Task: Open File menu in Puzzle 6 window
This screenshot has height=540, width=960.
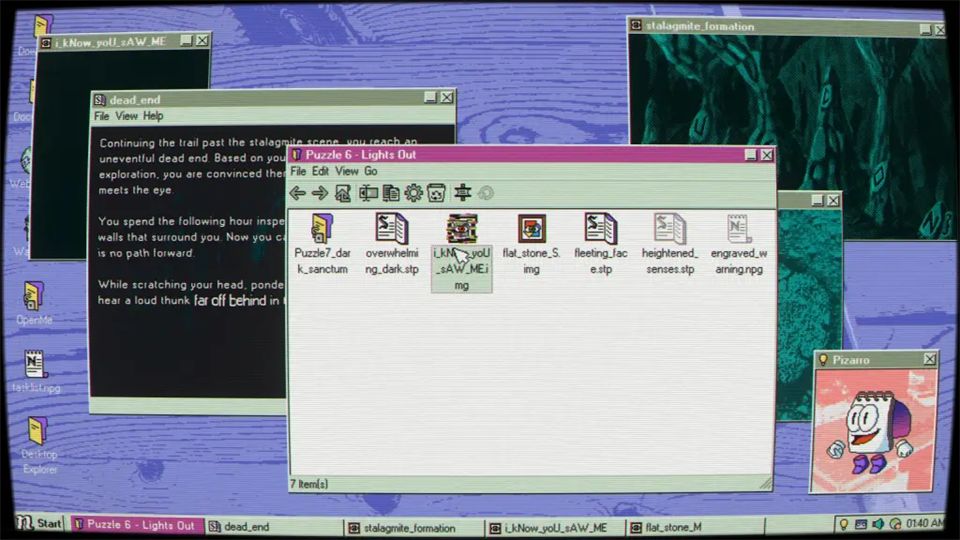Action: coord(298,171)
